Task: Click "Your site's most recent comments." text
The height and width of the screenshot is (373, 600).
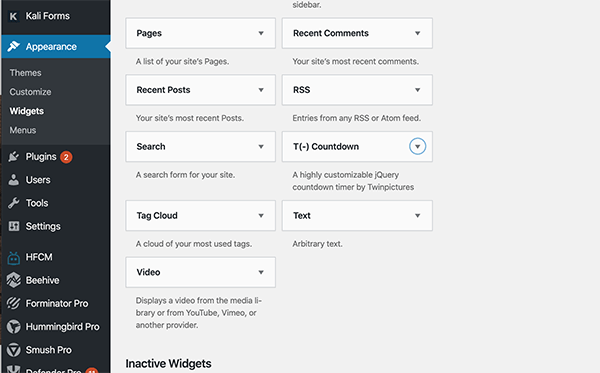Action: point(355,61)
